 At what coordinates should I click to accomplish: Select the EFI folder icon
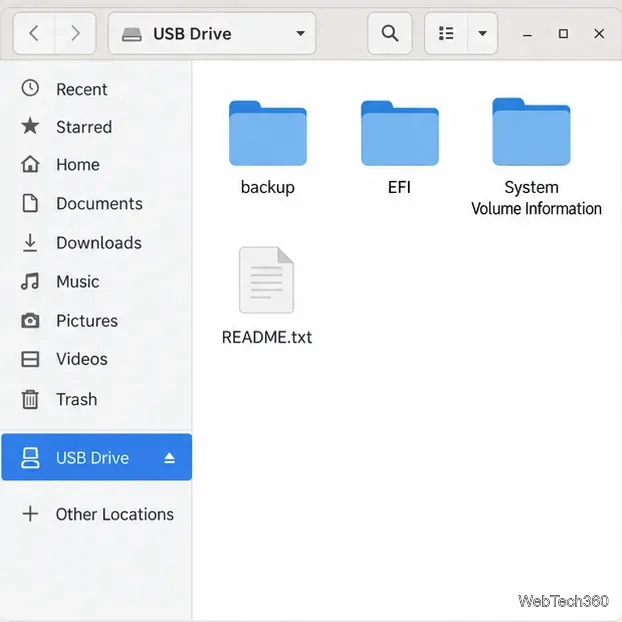coord(399,133)
